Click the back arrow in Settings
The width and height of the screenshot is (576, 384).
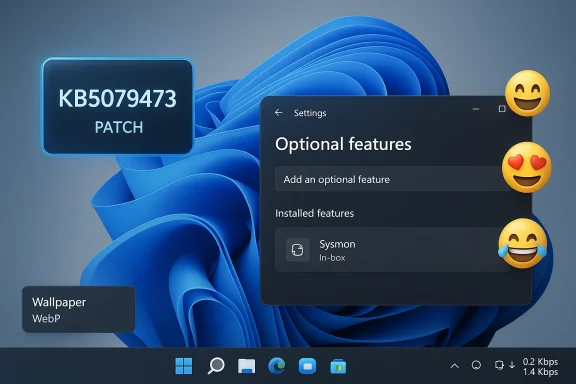coord(279,112)
